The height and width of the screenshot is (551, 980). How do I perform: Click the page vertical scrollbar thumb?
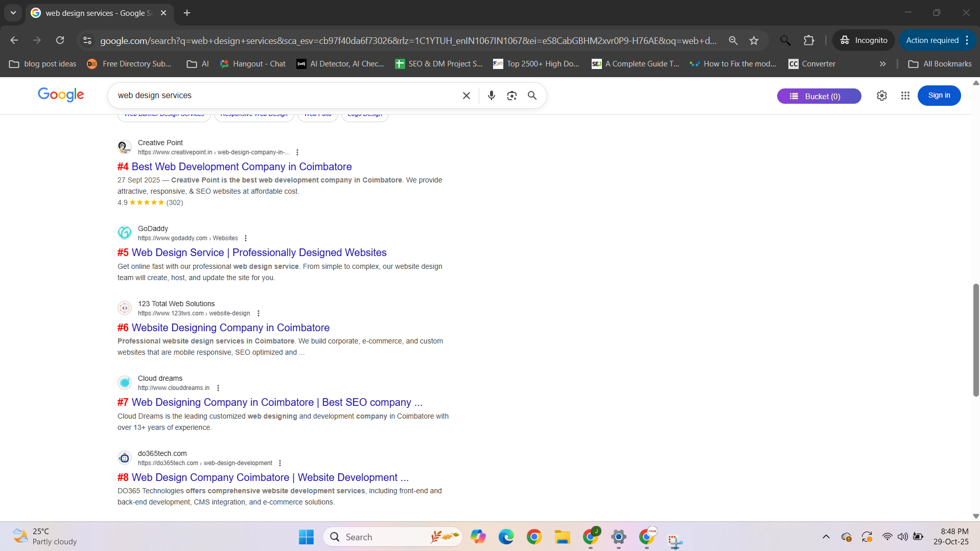click(x=975, y=339)
